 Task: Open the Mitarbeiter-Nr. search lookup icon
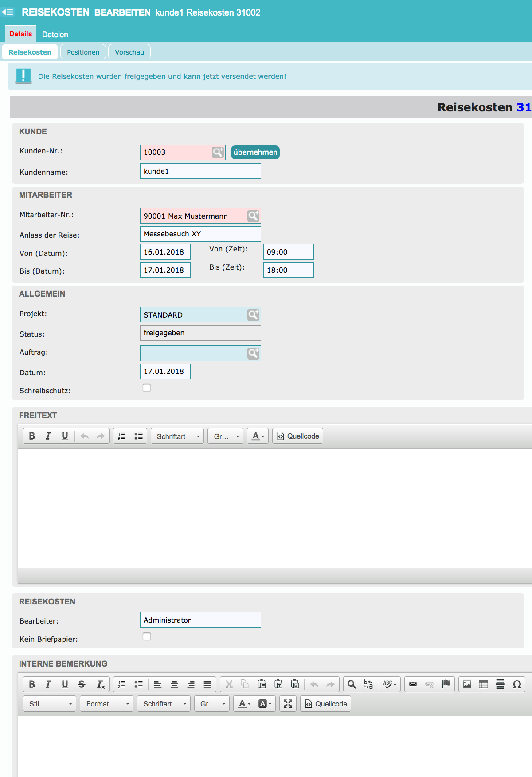(x=253, y=216)
